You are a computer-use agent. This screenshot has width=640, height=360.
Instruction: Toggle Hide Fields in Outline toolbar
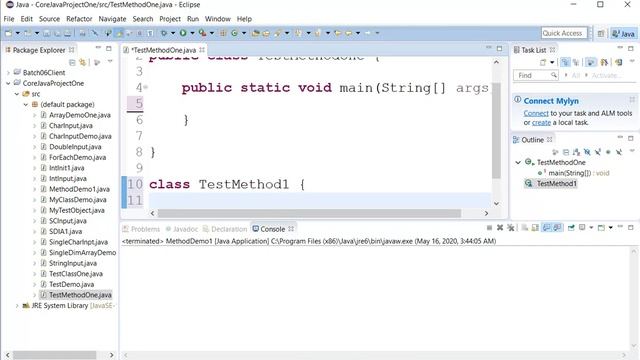(587, 152)
